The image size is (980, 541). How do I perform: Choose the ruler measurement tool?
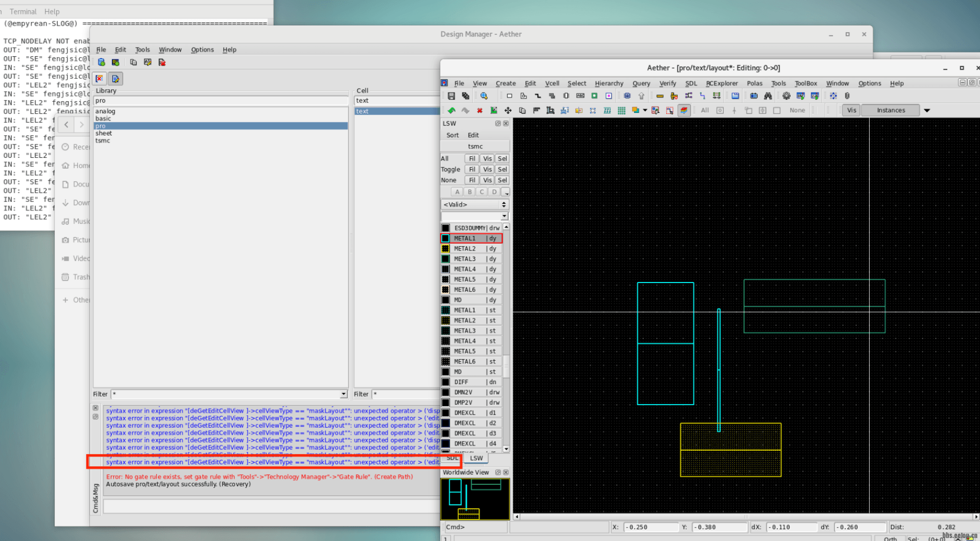pos(660,96)
